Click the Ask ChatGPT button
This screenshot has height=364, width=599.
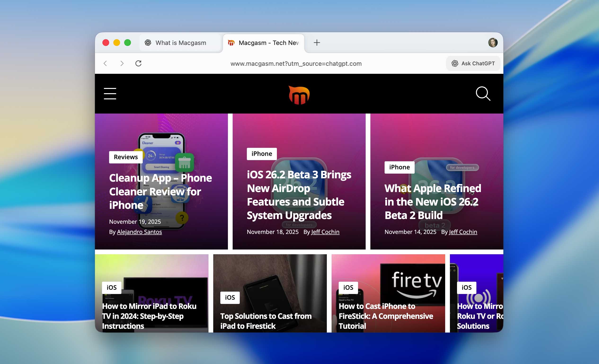(x=473, y=63)
